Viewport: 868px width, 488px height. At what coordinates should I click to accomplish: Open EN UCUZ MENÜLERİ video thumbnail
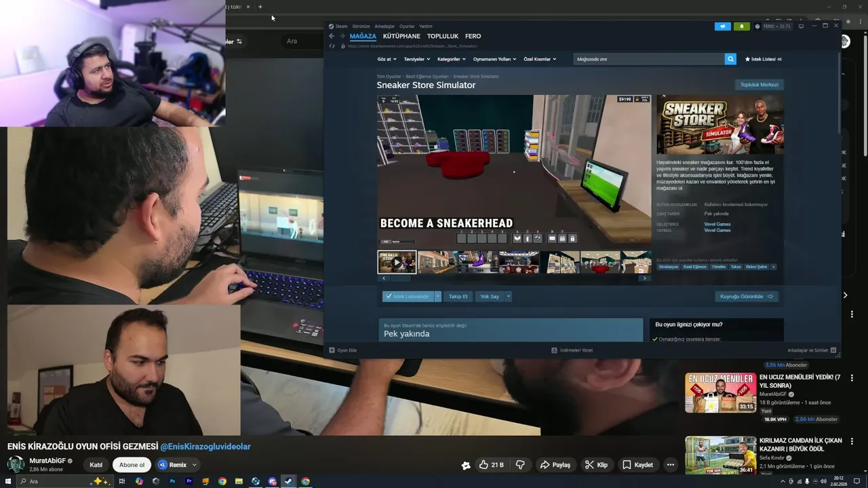(x=720, y=392)
